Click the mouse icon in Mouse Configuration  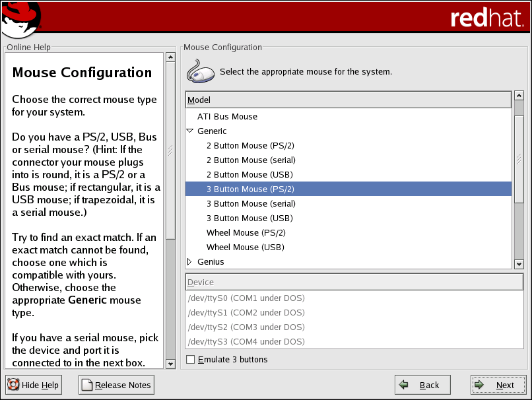(201, 71)
